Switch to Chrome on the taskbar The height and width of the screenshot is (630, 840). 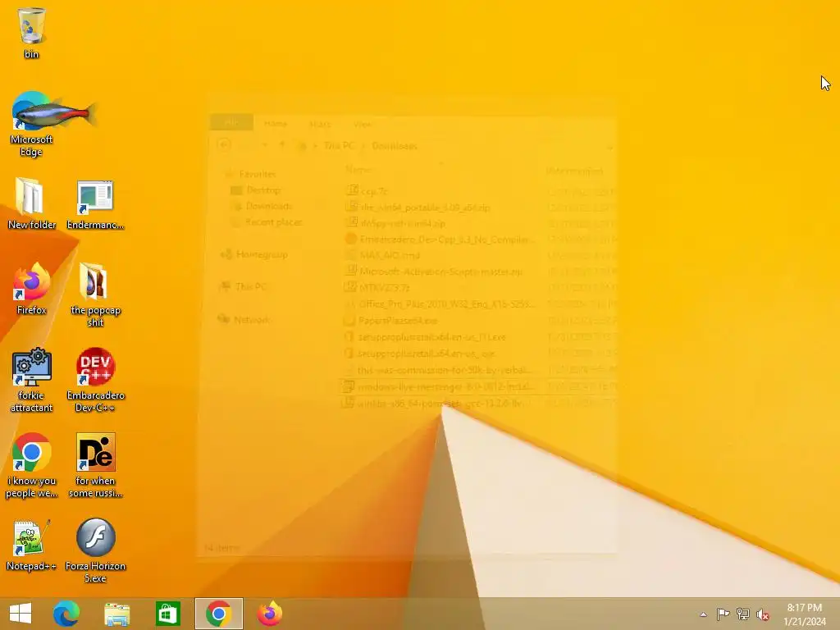[218, 614]
